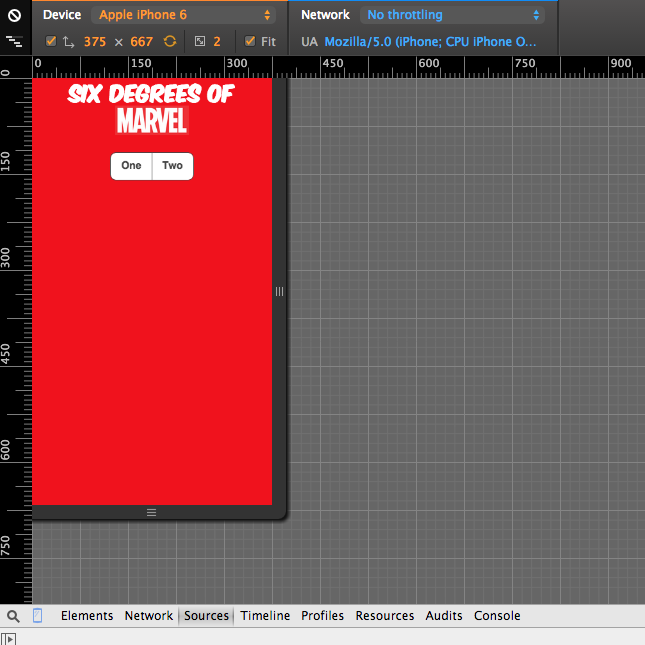Switch to the Network tab
The image size is (645, 645).
click(x=148, y=616)
